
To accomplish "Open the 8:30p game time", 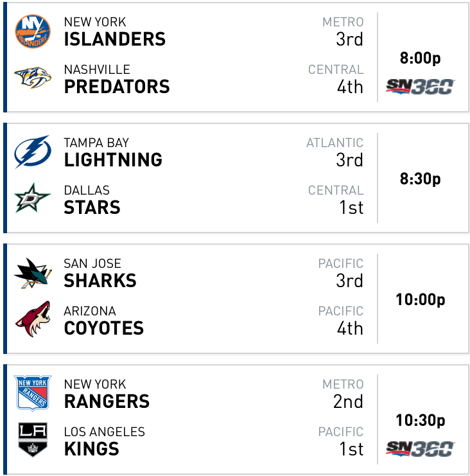I will [x=420, y=179].
